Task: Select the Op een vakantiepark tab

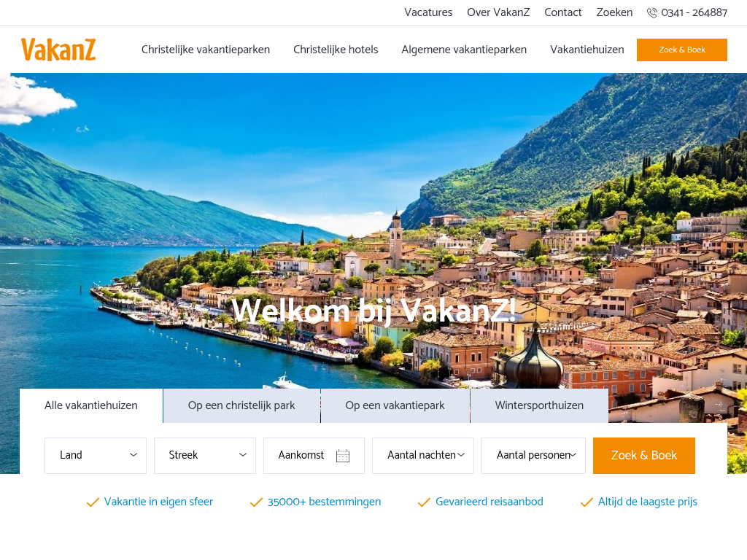Action: (x=395, y=405)
